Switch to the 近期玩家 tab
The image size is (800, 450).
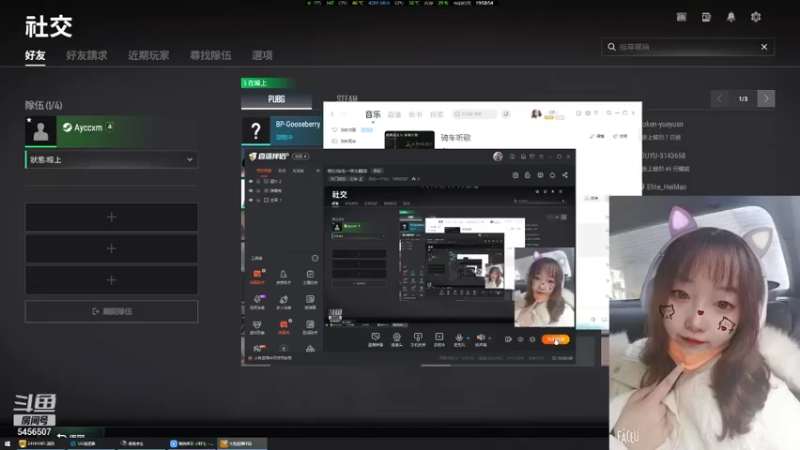click(x=148, y=55)
